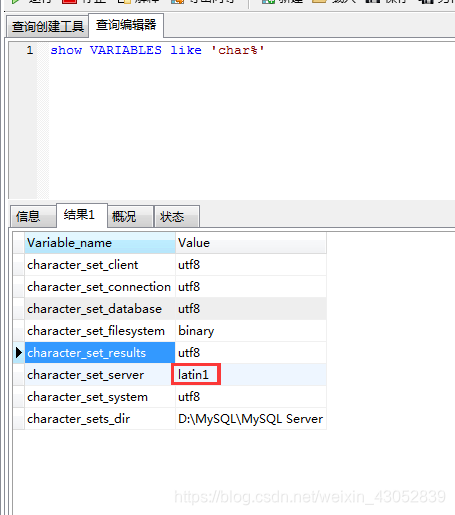Click the D:\MySQL\MySQL Server path value
455x515 pixels.
click(x=251, y=419)
